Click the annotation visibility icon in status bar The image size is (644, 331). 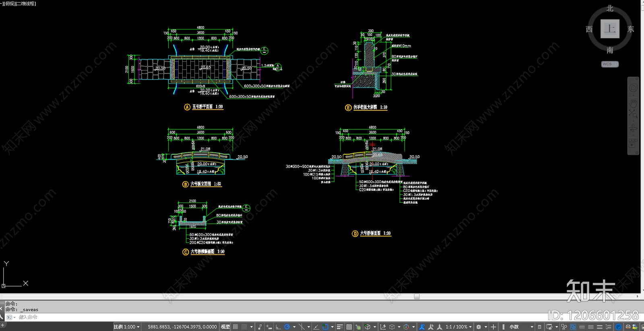422,327
